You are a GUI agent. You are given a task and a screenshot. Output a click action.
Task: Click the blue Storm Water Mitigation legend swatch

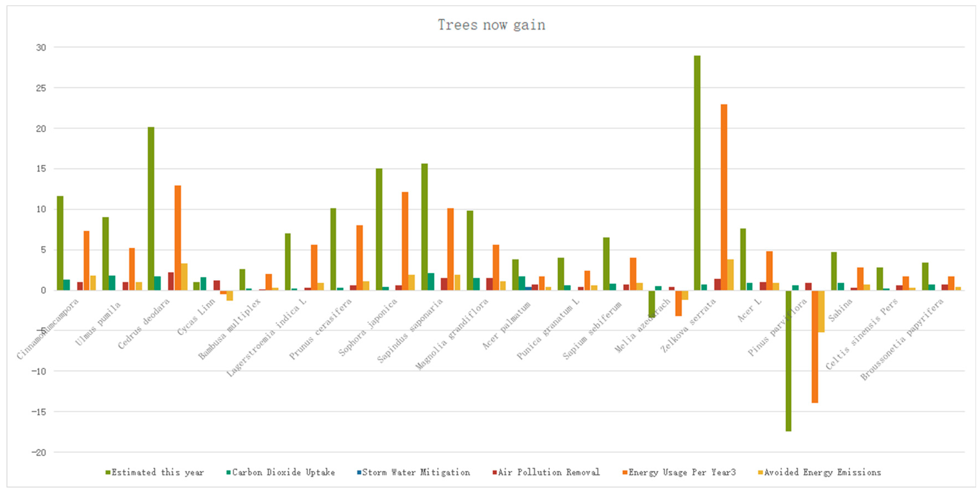click(359, 472)
